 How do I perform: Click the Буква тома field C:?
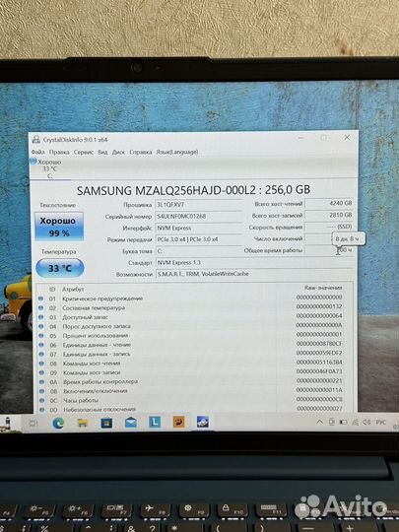(x=198, y=251)
